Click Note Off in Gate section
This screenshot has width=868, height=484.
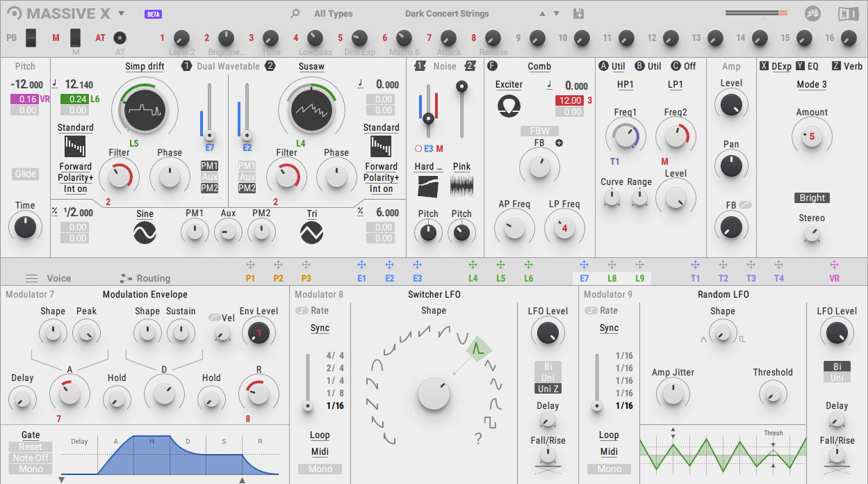[x=30, y=458]
